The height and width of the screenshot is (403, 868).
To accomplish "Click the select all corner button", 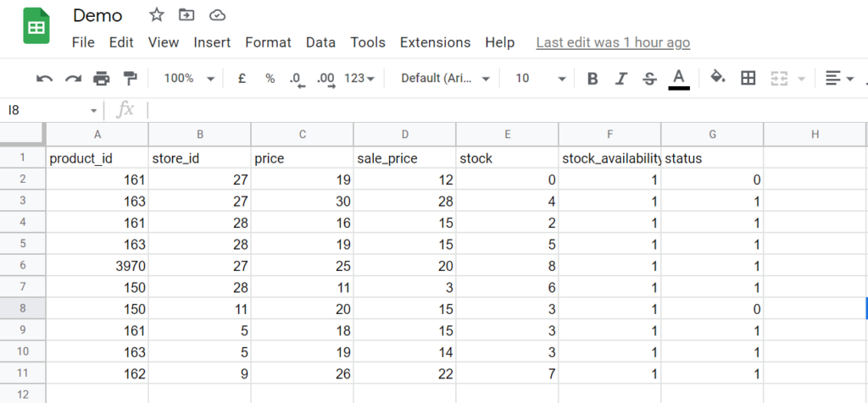I will 23,135.
